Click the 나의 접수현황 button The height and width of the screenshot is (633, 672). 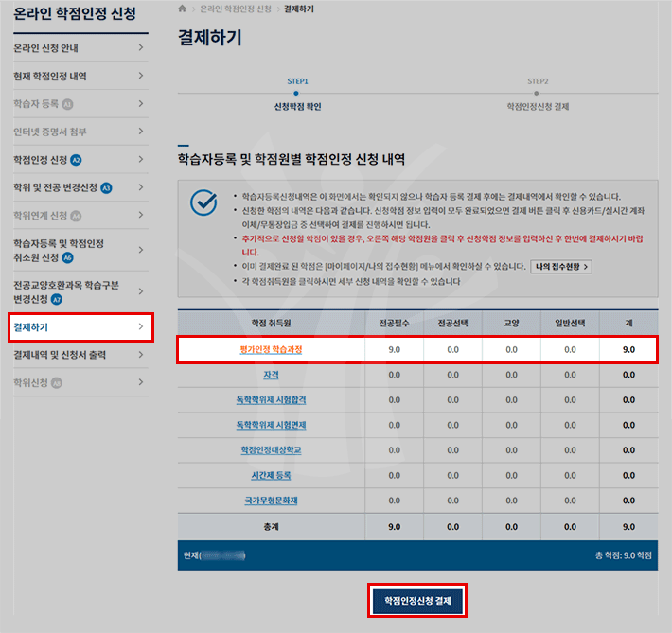click(x=561, y=267)
